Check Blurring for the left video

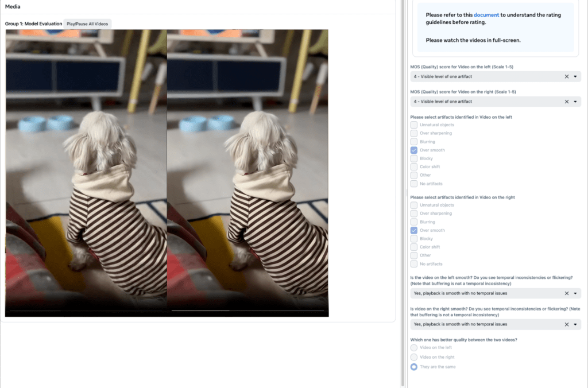tap(414, 142)
